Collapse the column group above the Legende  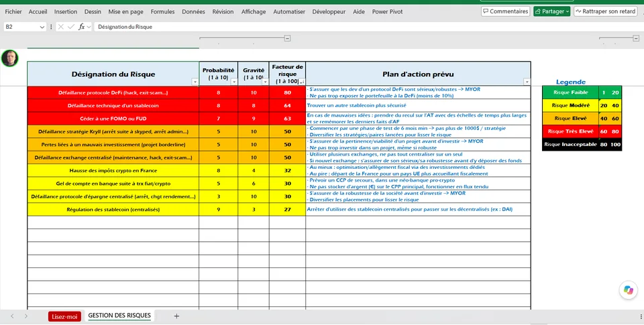pyautogui.click(x=636, y=38)
